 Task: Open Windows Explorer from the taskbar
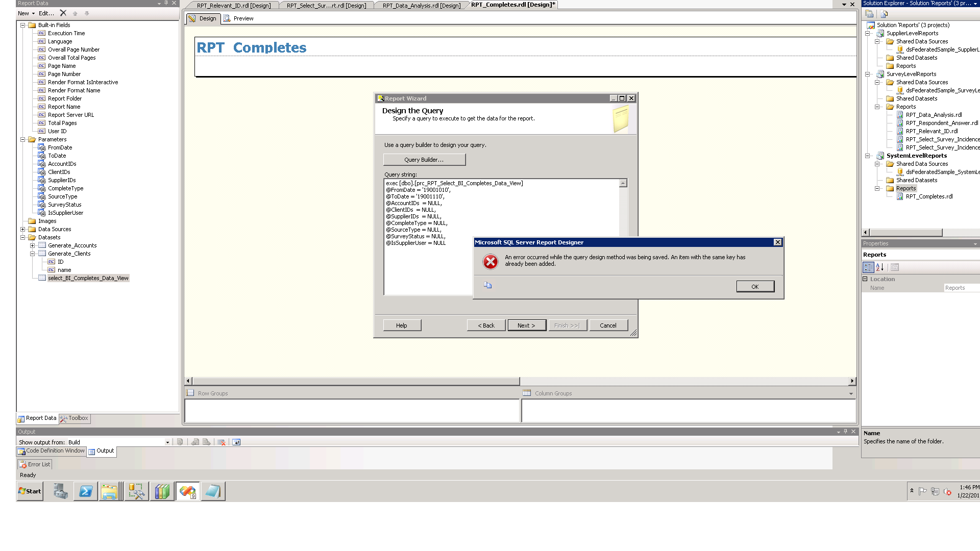pos(110,491)
